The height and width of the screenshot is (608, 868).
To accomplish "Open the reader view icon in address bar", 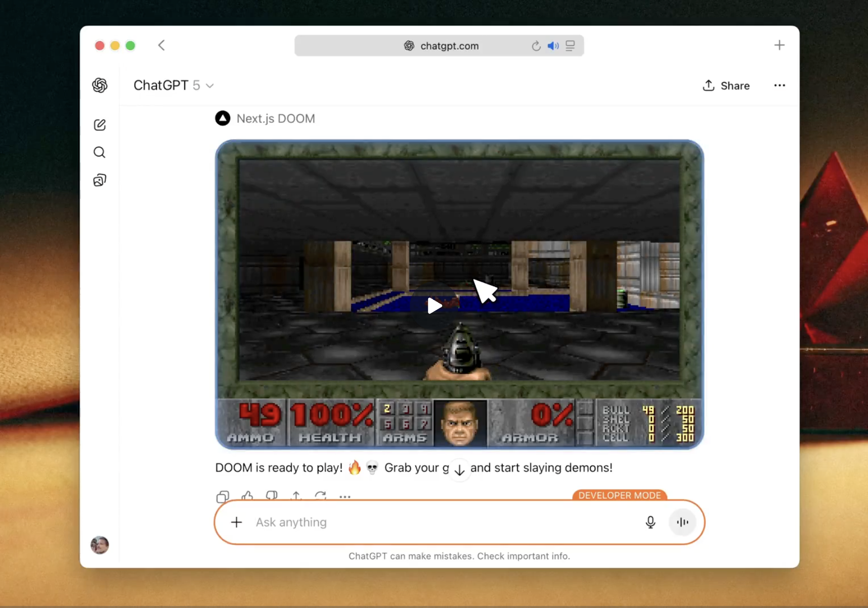I will click(x=570, y=46).
